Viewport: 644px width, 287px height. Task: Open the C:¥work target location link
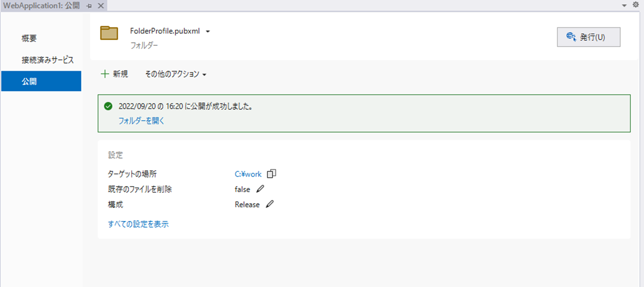point(248,174)
